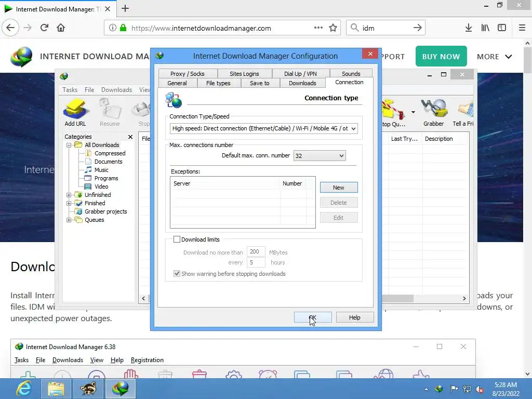Click the Tell a Friend toolbar icon
Viewport: 532px width, 399px height.
click(463, 112)
